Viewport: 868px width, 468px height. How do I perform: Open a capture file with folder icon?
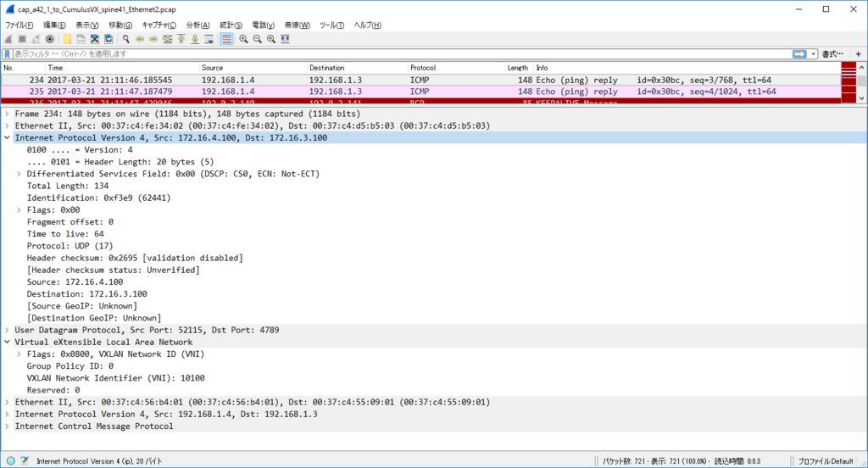coord(67,39)
